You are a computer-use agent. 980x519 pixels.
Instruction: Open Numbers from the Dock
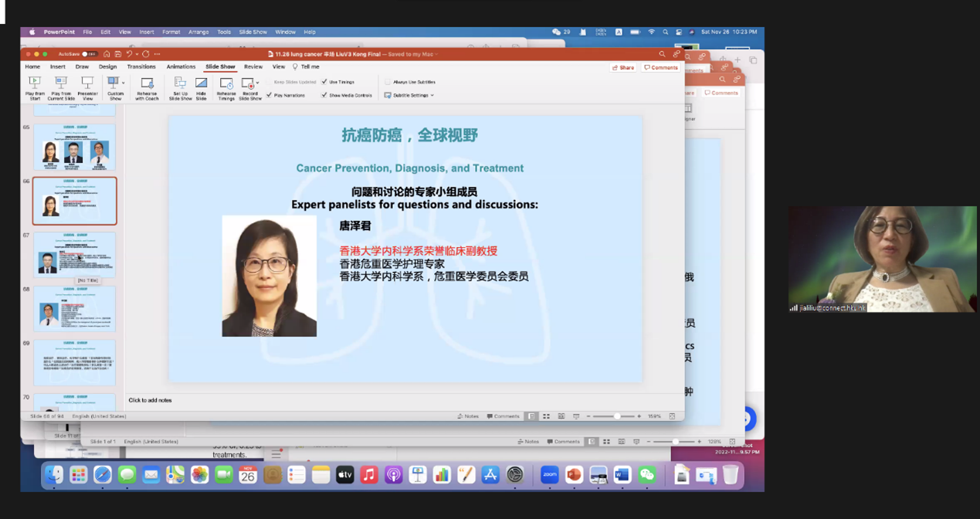442,475
